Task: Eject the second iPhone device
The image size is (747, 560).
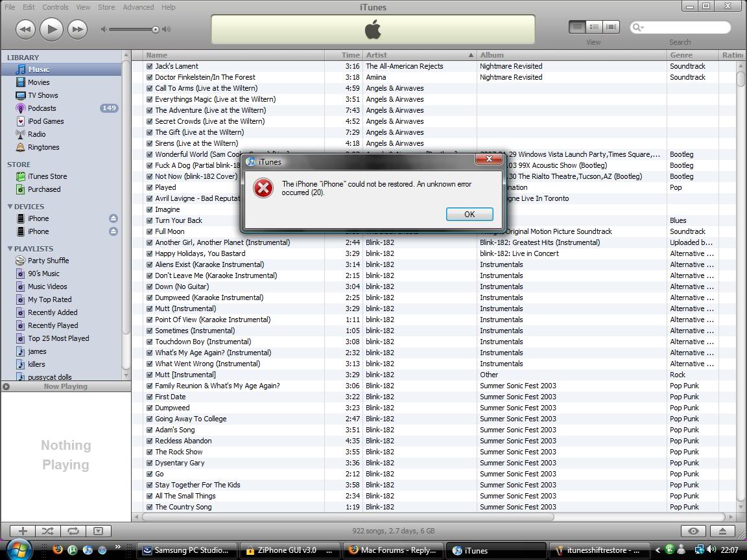Action: click(113, 231)
